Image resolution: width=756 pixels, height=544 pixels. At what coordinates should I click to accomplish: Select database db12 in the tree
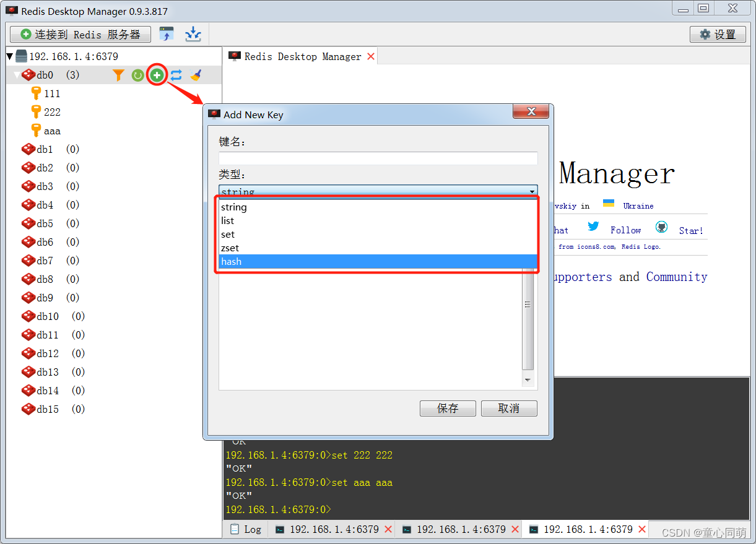pyautogui.click(x=48, y=353)
